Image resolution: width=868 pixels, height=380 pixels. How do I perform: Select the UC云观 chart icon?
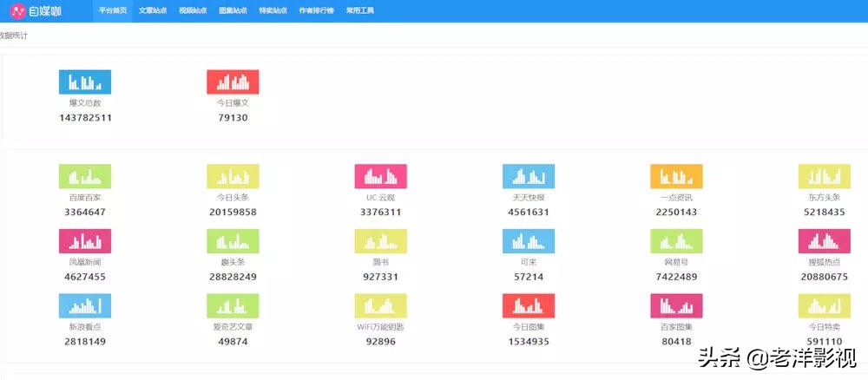click(x=381, y=176)
